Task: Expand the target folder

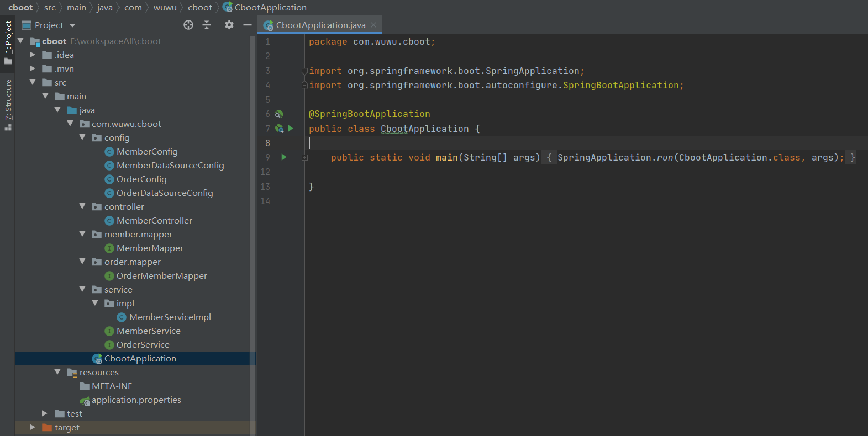Action: click(x=33, y=427)
